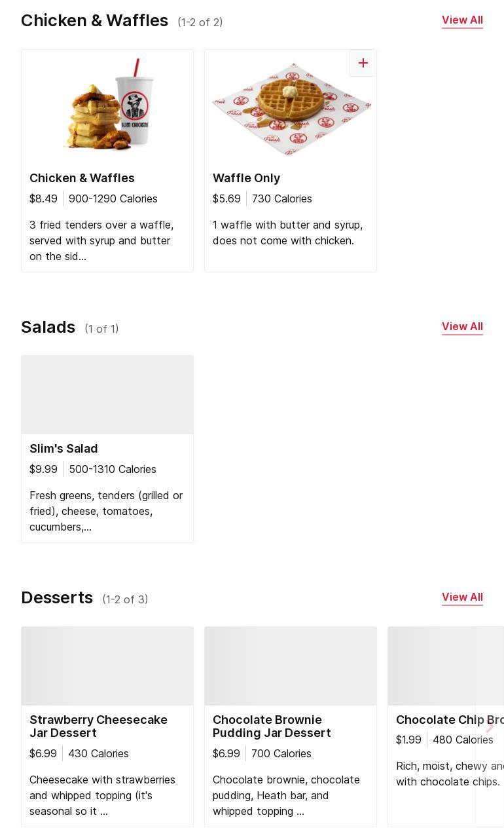The image size is (504, 828).
Task: Click Strawberry Cheesecake Jar Dessert title
Action: pyautogui.click(x=98, y=726)
